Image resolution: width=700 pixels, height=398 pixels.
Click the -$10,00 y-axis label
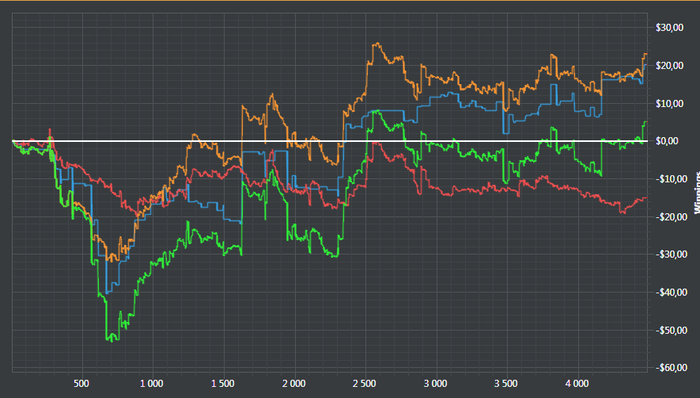click(671, 179)
